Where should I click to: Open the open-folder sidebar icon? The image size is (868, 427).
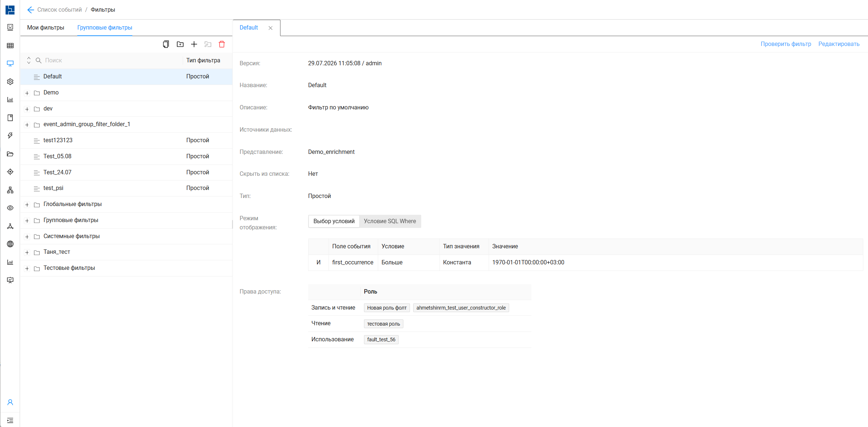10,154
